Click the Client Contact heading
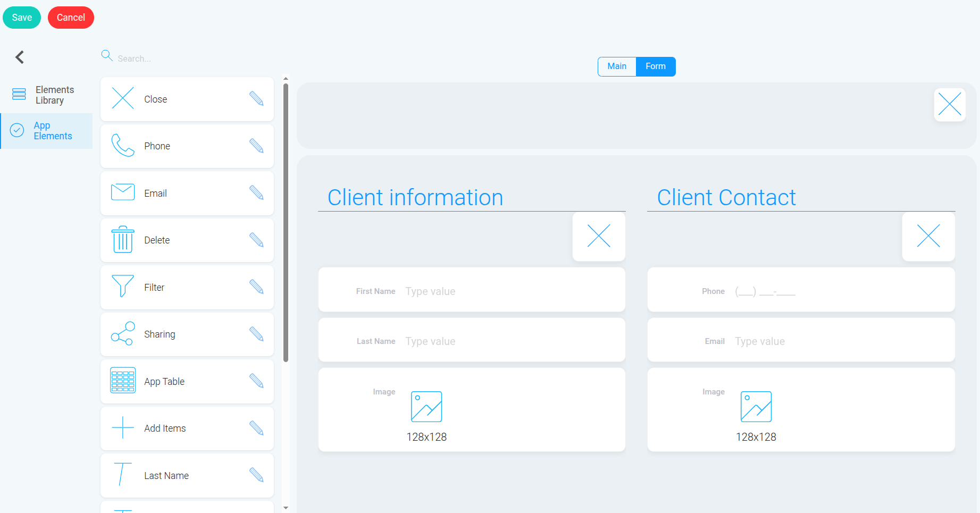This screenshot has height=513, width=980. [x=726, y=198]
